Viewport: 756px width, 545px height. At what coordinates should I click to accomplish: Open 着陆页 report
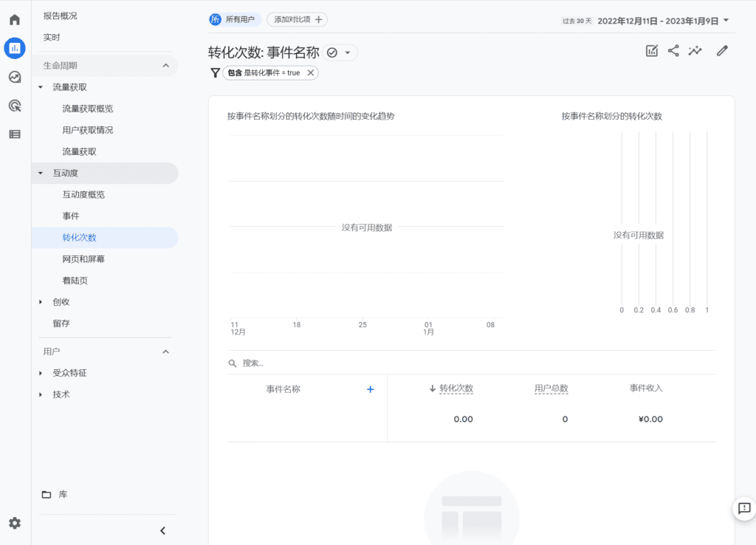(75, 280)
